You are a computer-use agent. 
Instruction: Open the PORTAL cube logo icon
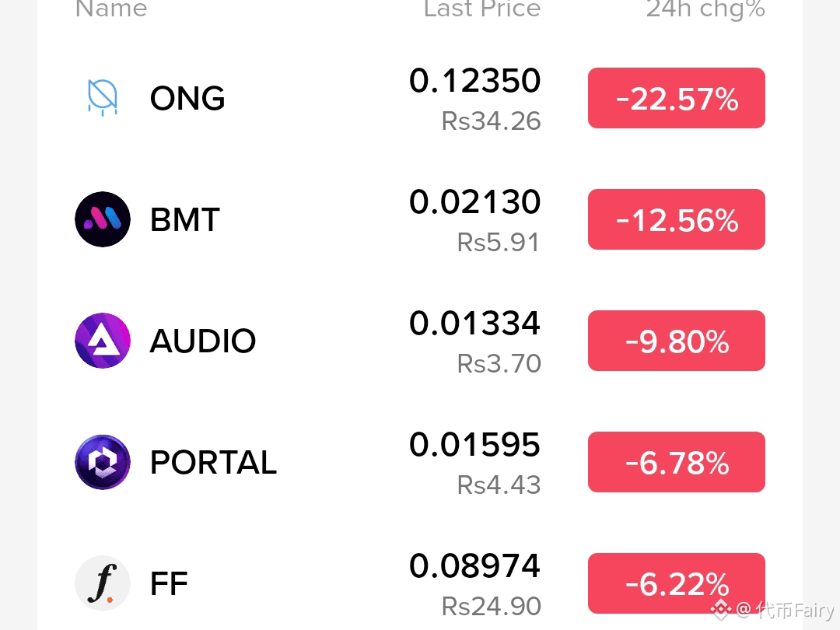103,462
